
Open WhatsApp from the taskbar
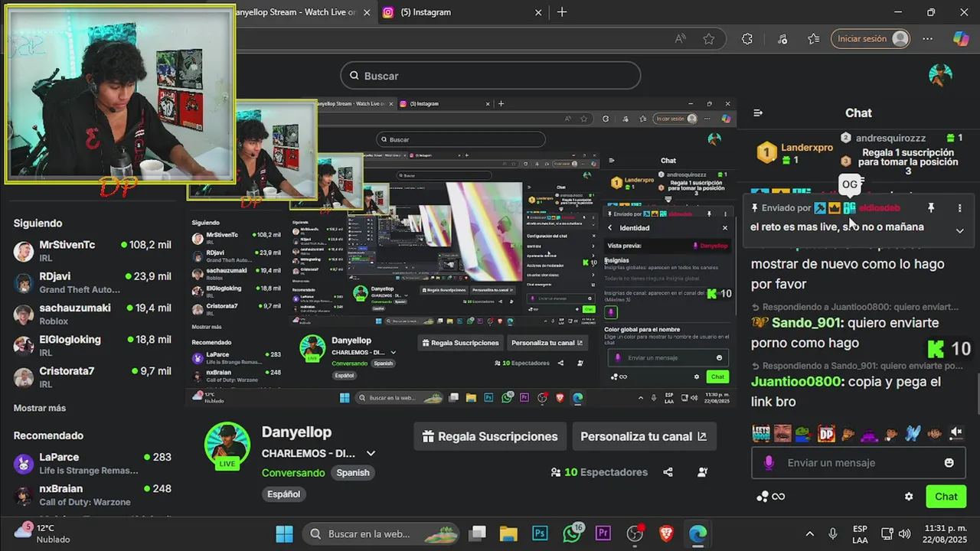pyautogui.click(x=572, y=533)
